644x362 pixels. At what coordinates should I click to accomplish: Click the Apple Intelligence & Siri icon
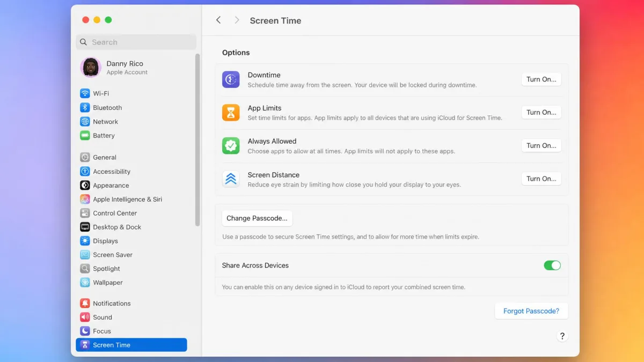tap(85, 199)
